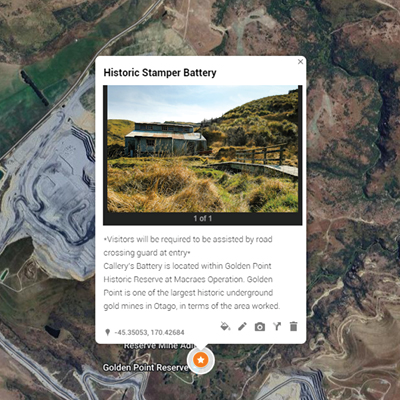Click the small dark pond on the map
The height and width of the screenshot is (400, 400).
tap(52, 331)
